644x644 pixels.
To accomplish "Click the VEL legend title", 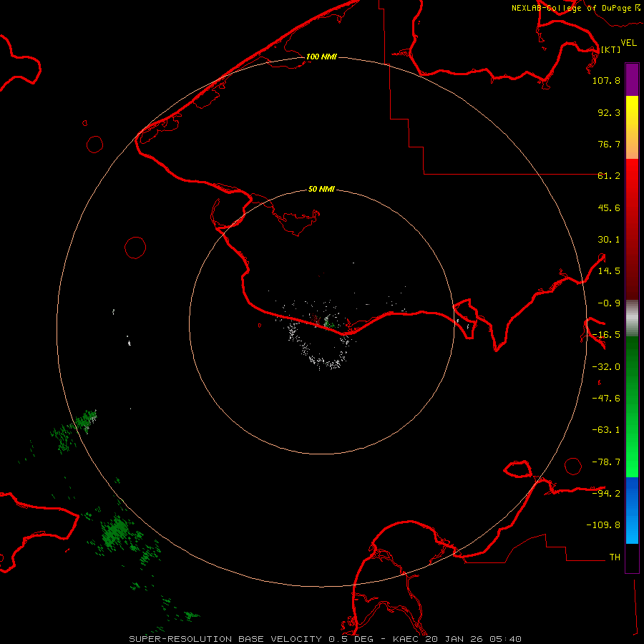I will click(x=628, y=43).
